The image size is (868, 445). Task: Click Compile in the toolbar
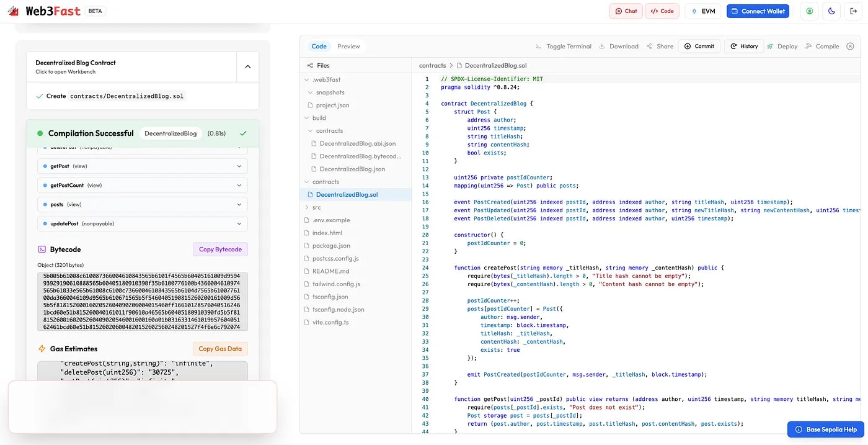pyautogui.click(x=822, y=46)
